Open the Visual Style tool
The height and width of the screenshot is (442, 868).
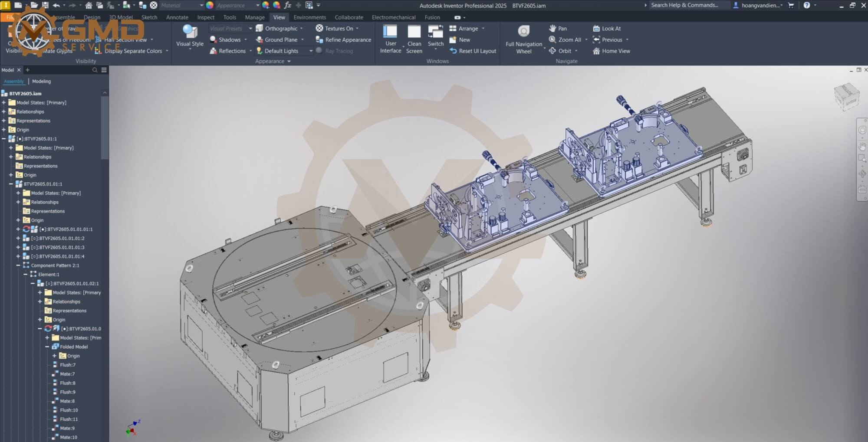[x=190, y=36]
